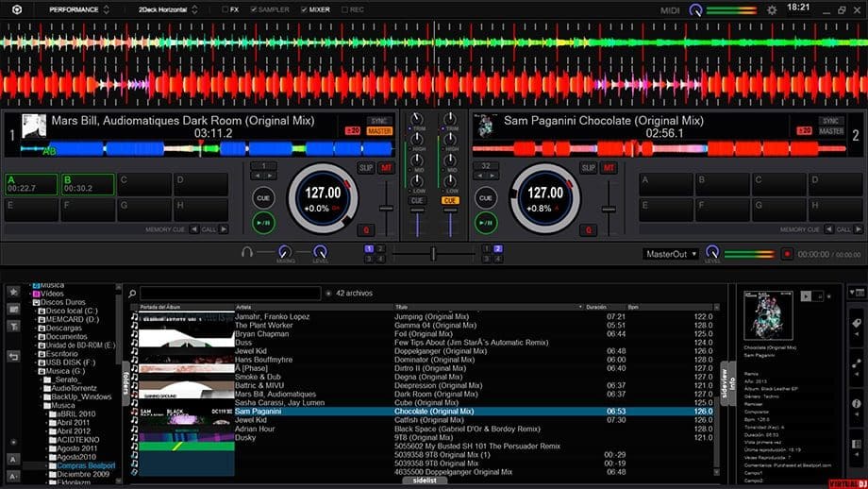The width and height of the screenshot is (868, 489).
Task: Click the record button near MasterOut
Action: coord(786,254)
